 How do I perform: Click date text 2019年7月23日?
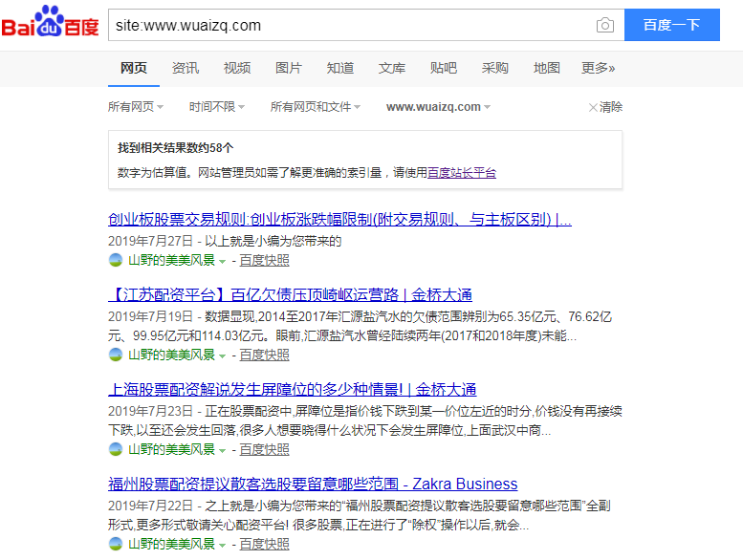coord(151,411)
